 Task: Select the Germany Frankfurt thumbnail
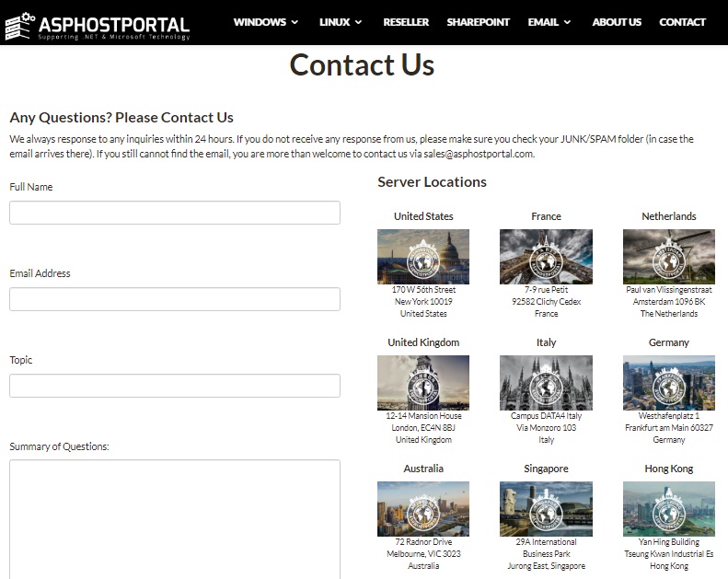coord(668,383)
